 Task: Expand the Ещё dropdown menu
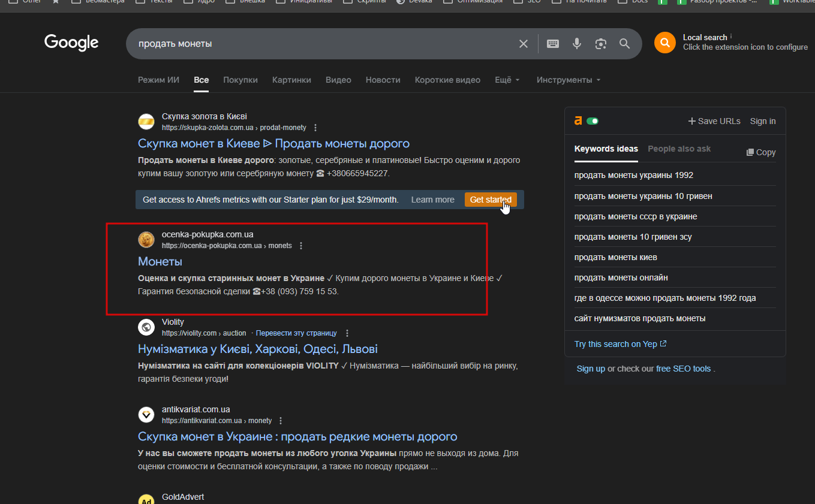coord(507,80)
